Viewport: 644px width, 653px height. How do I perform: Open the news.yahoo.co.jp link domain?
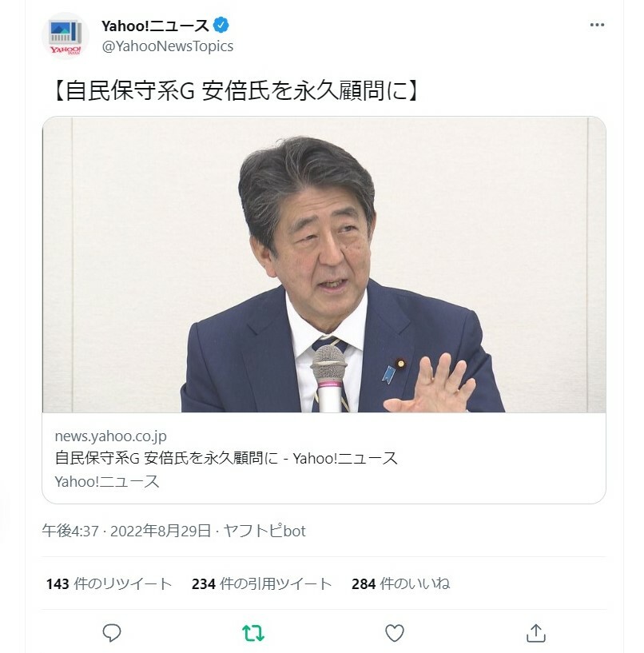(x=111, y=436)
